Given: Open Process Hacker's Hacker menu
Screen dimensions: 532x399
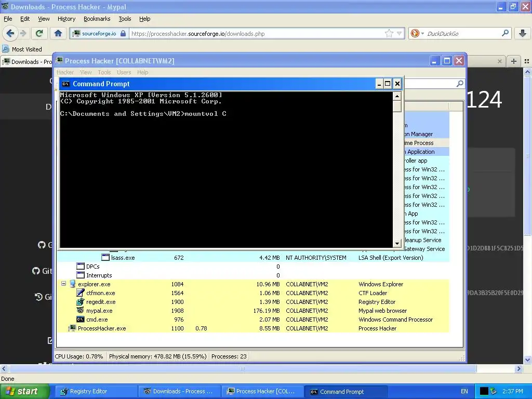Looking at the screenshot, I should (65, 72).
